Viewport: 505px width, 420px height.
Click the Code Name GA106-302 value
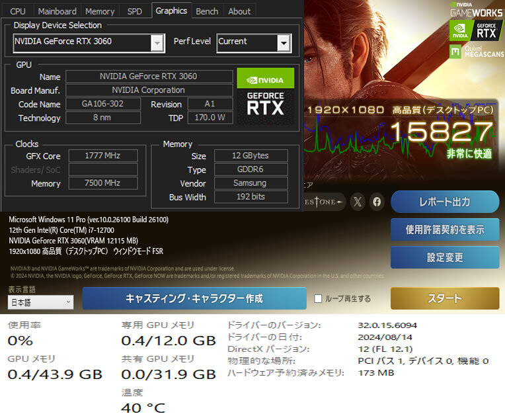pos(103,104)
